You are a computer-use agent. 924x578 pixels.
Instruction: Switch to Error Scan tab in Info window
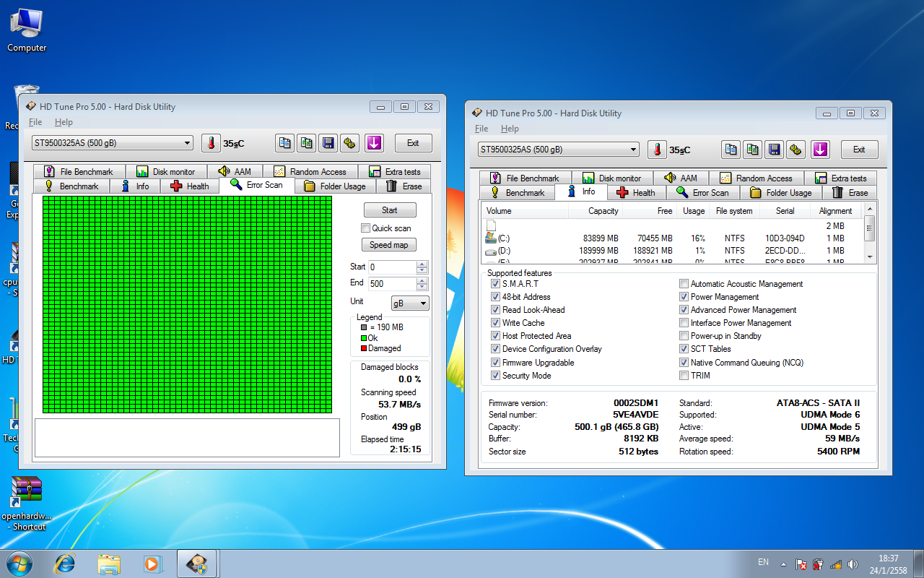pos(702,192)
